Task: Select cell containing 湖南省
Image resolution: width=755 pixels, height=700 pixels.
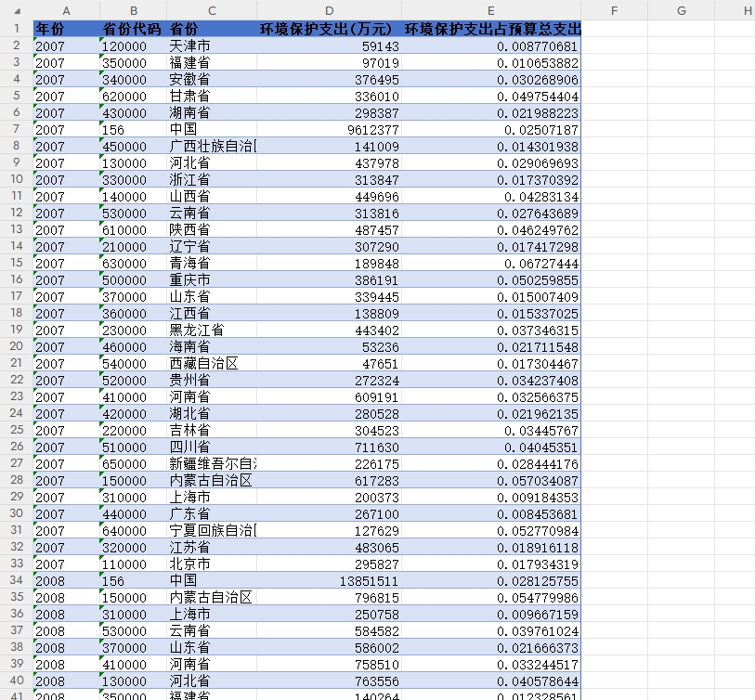Action: tap(212, 112)
